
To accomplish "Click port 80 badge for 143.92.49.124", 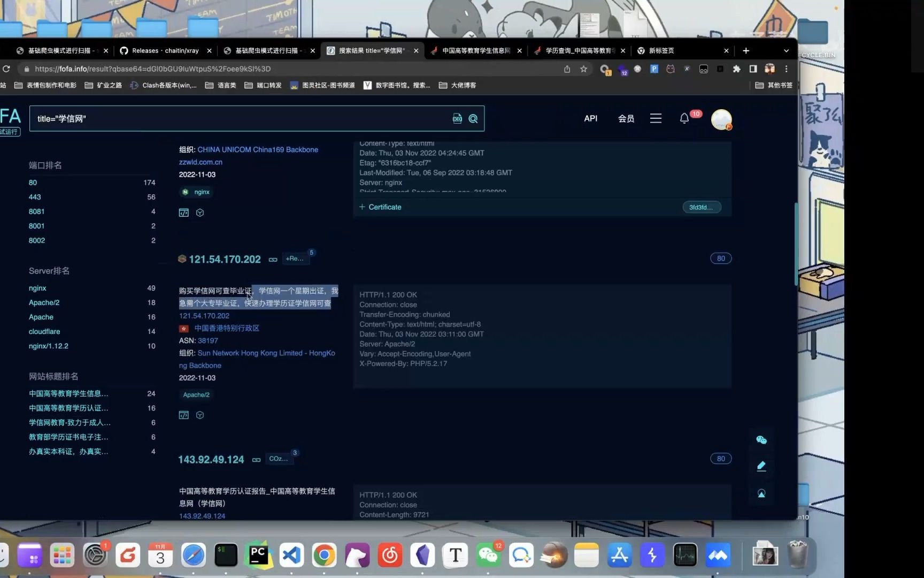I will 721,459.
